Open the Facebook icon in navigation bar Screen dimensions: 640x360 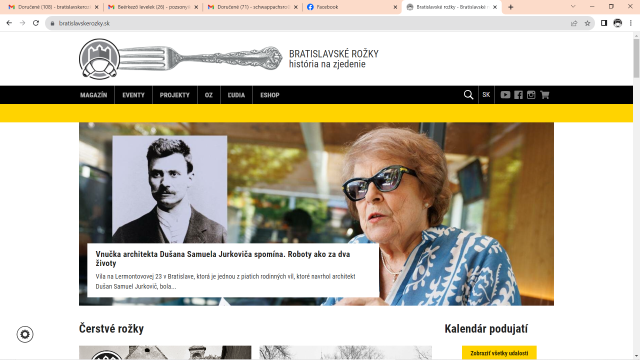(x=518, y=95)
